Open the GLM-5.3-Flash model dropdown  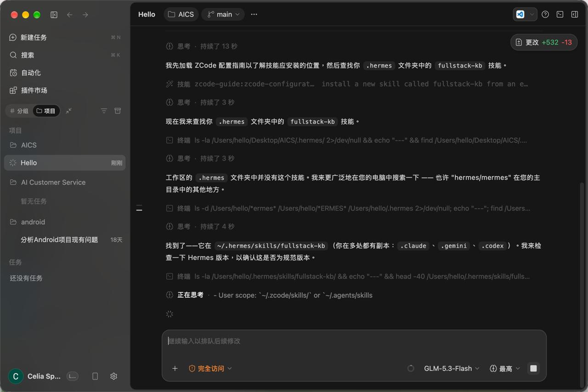click(x=452, y=369)
